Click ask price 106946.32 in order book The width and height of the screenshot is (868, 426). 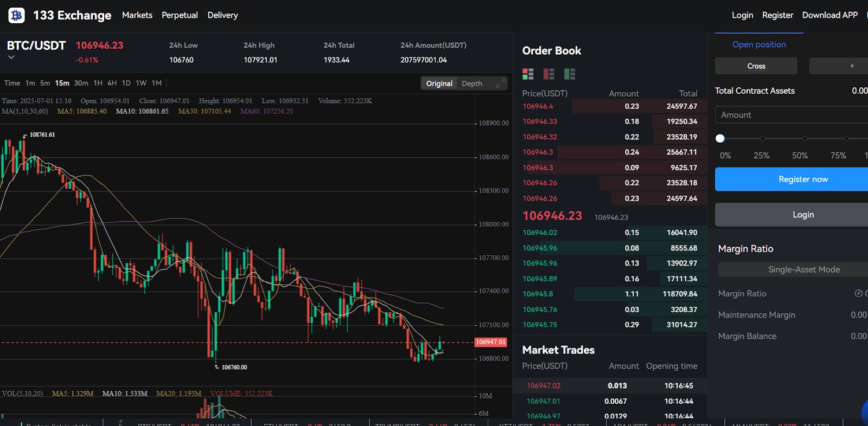click(x=540, y=137)
